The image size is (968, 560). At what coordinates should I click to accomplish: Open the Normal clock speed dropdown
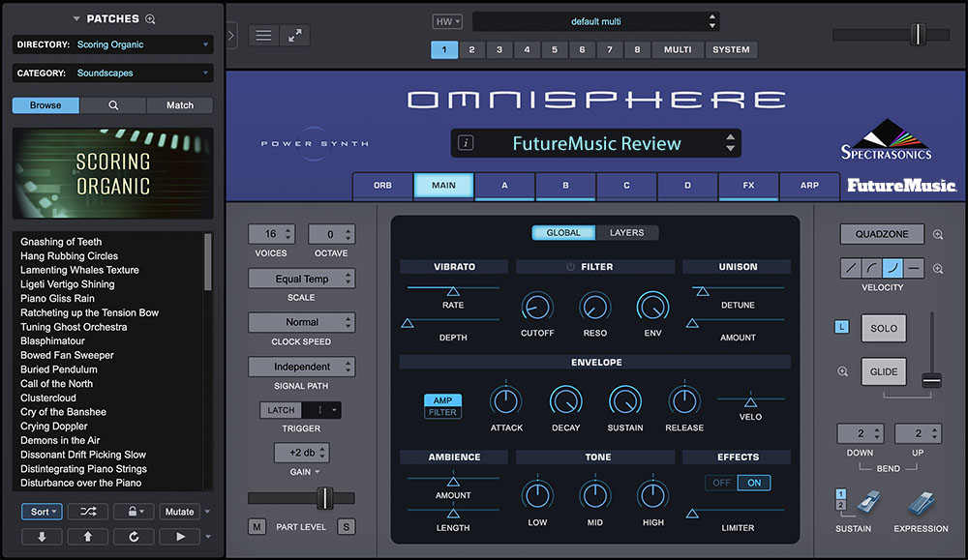(x=301, y=322)
